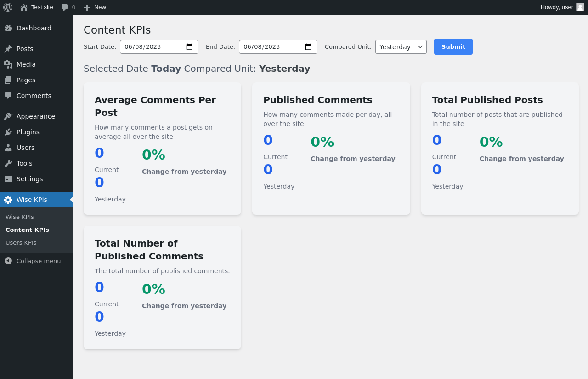Open the Start Date calendar picker
The height and width of the screenshot is (379, 588).
[x=189, y=47]
